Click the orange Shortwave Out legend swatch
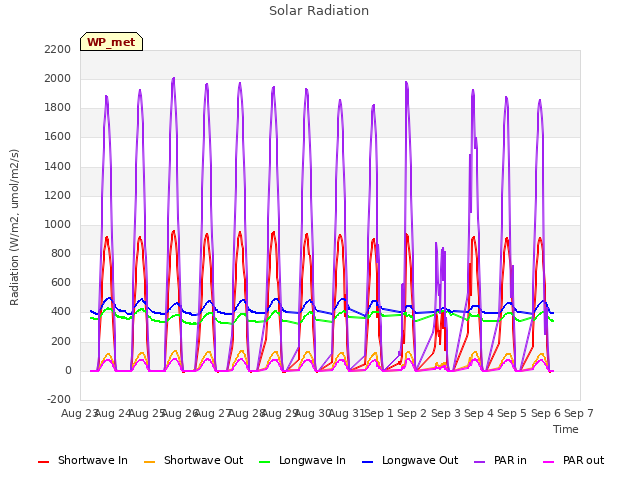The height and width of the screenshot is (480, 640). click(150, 462)
